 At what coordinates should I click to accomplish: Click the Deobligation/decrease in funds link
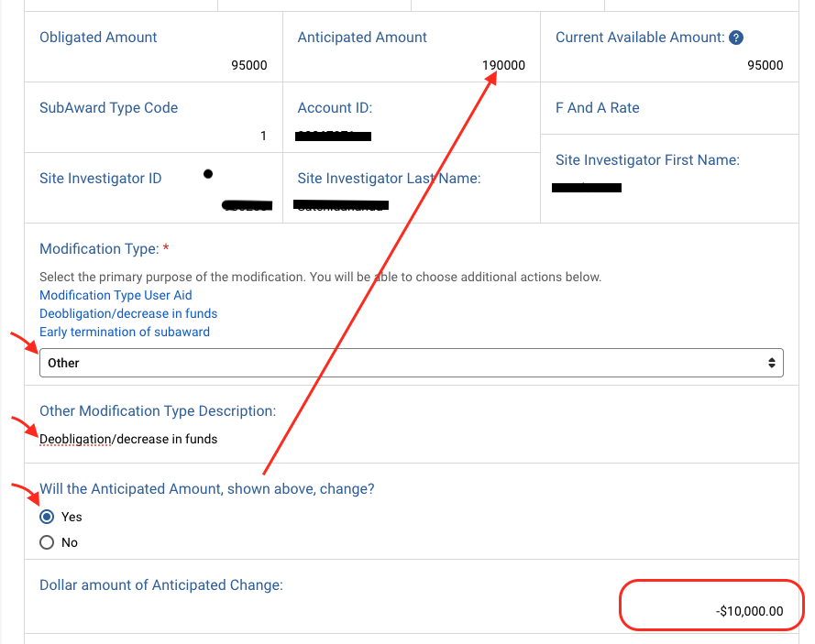(x=128, y=313)
